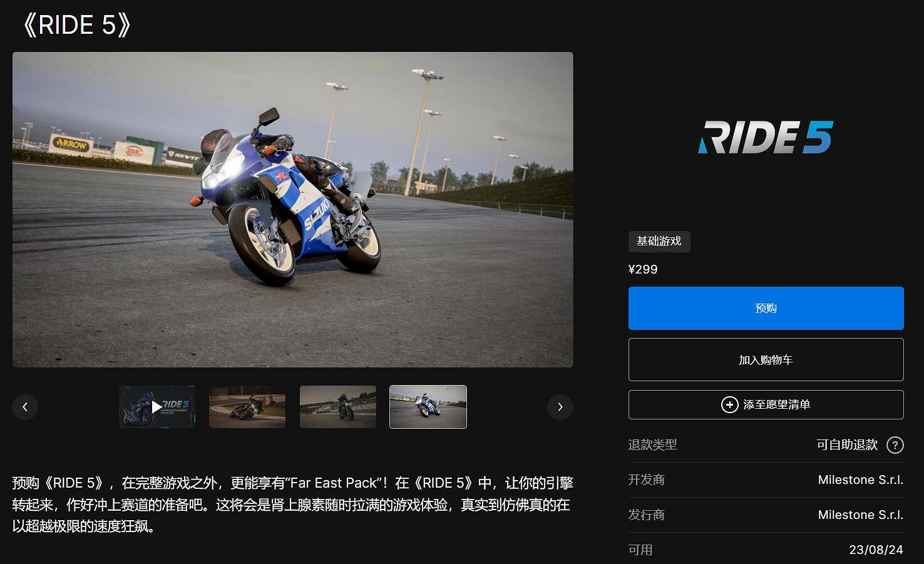
Task: Click the previous arrow in the media carousel
Action: tap(25, 407)
